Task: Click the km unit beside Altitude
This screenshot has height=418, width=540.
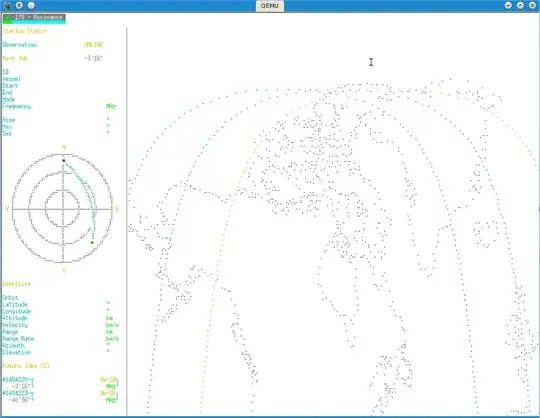Action: [x=110, y=318]
